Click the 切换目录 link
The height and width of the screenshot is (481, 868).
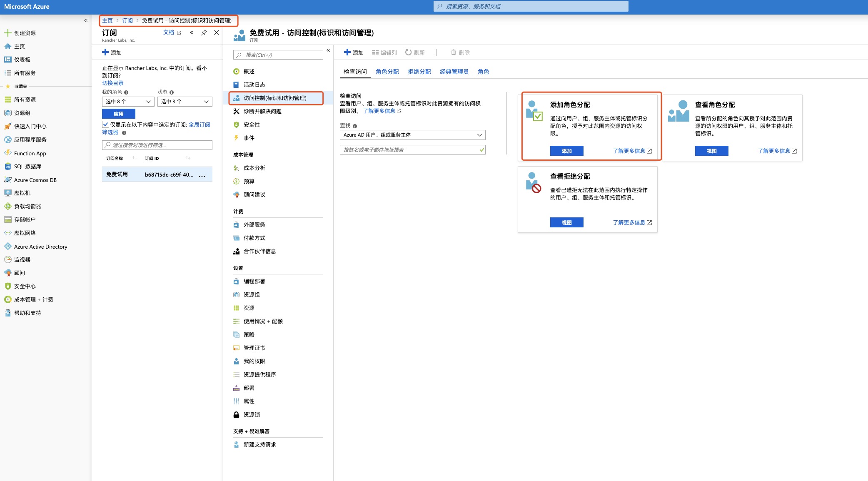(x=113, y=83)
